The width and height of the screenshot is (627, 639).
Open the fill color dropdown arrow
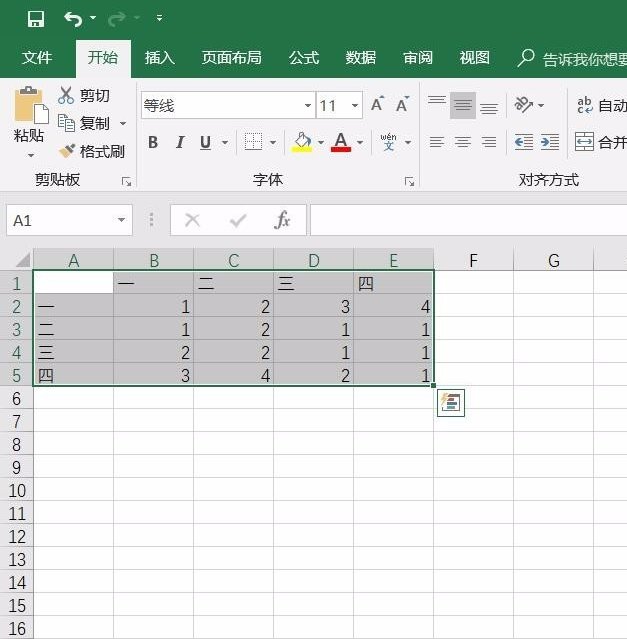[x=321, y=143]
